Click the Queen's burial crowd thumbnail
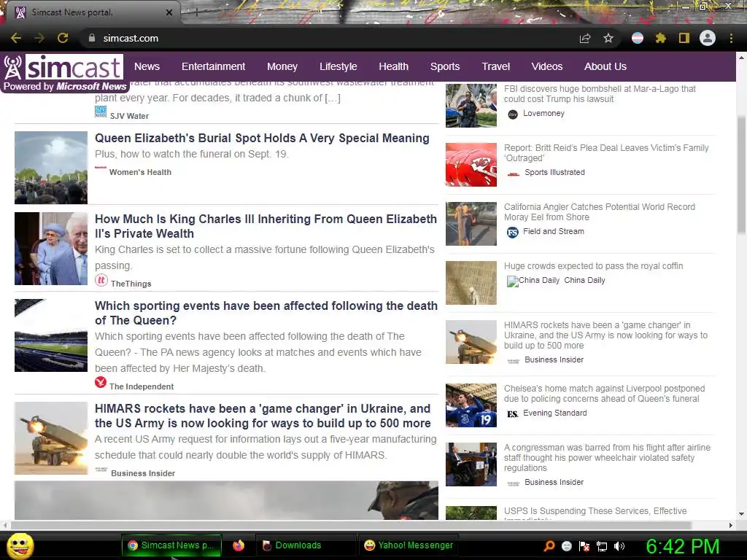Viewport: 747px width, 560px height. (51, 168)
